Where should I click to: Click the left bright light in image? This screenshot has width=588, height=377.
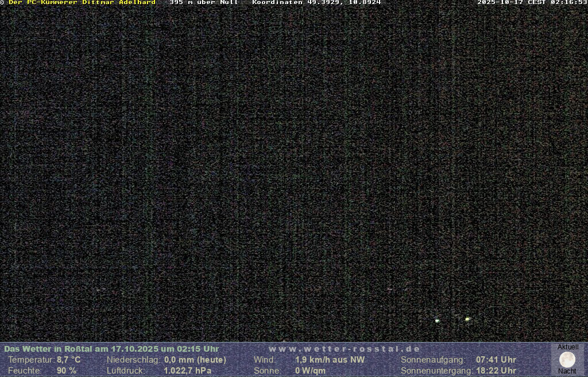coord(437,321)
